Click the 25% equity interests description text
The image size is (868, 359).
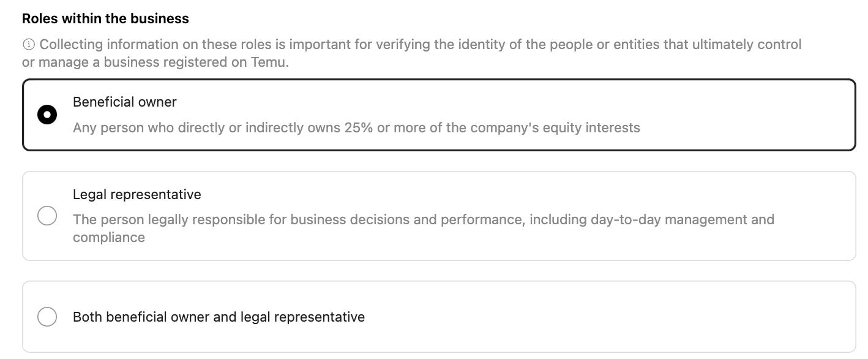[x=356, y=127]
